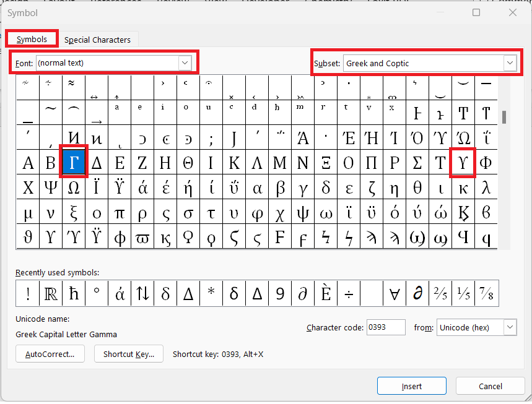This screenshot has height=404, width=532.
Task: Choose the division sign in recent symbols
Action: [x=349, y=293]
